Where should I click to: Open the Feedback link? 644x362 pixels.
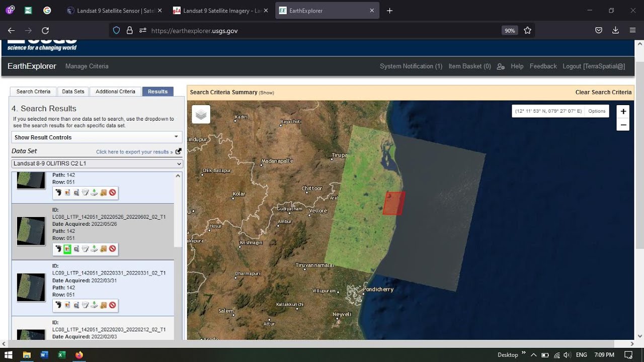coord(543,66)
